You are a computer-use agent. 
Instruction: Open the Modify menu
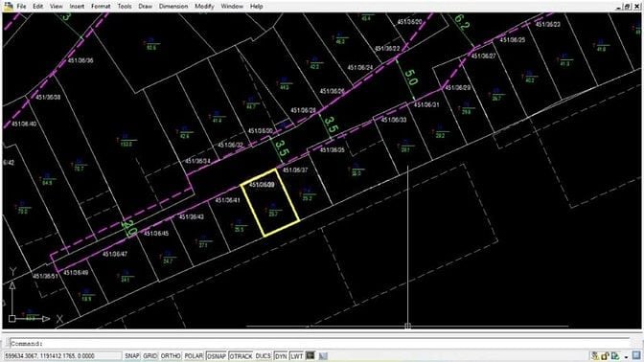204,6
